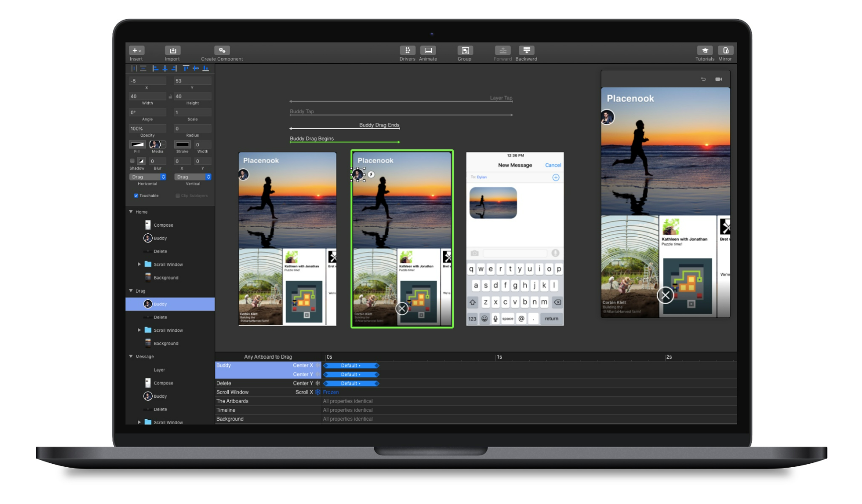Select Buddy layer under Home
This screenshot has height=504, width=862.
point(170,238)
